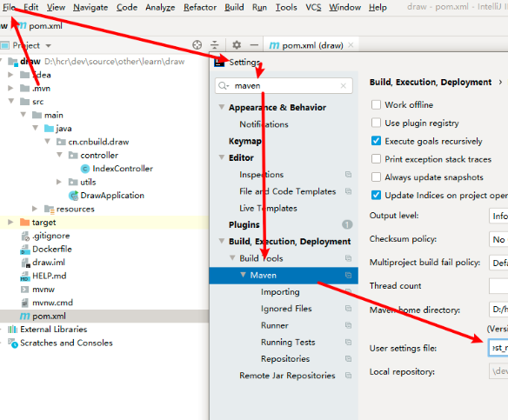Expand the utils package
The height and width of the screenshot is (420, 508).
(x=59, y=182)
